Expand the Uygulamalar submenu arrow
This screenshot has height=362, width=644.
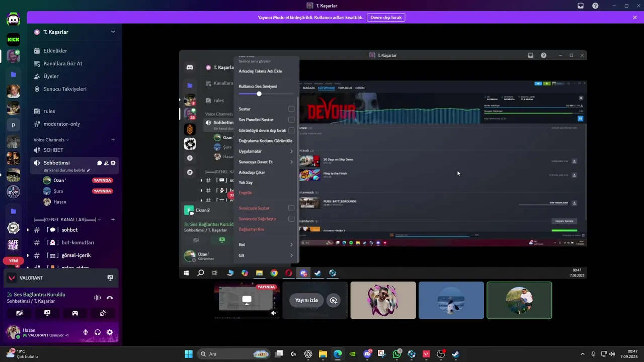291,151
